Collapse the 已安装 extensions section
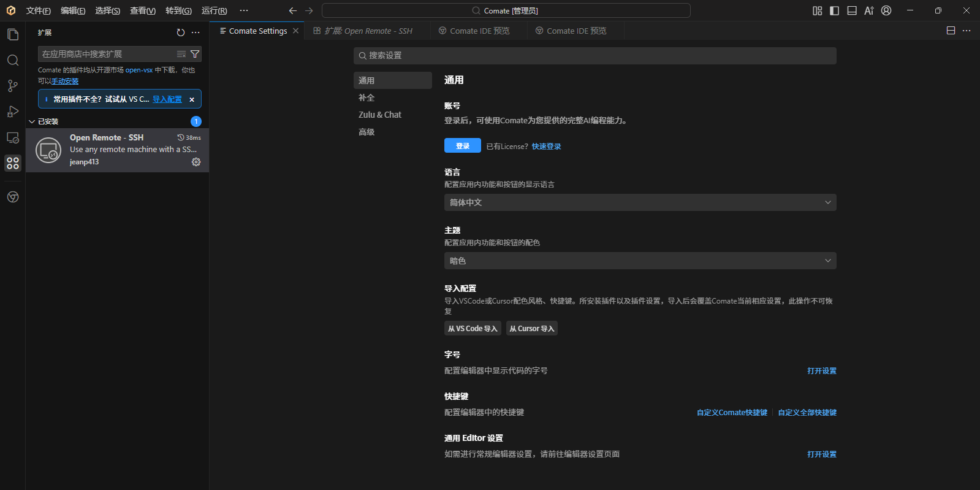This screenshot has height=490, width=980. click(32, 121)
